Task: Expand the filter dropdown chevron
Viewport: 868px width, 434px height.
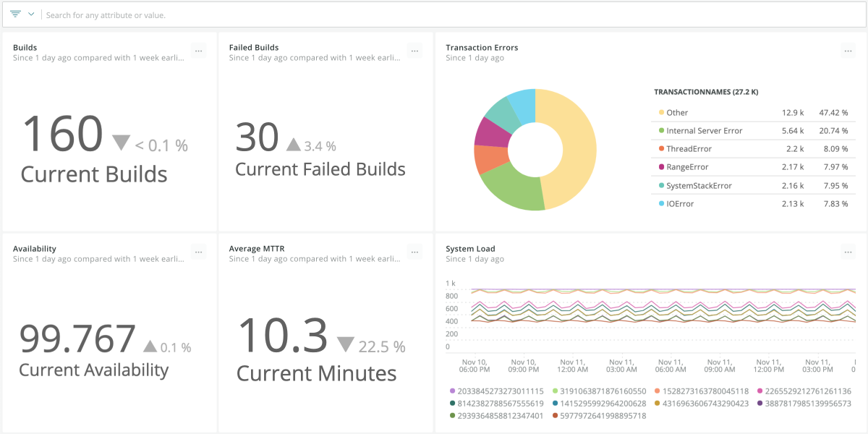Action: pos(31,14)
